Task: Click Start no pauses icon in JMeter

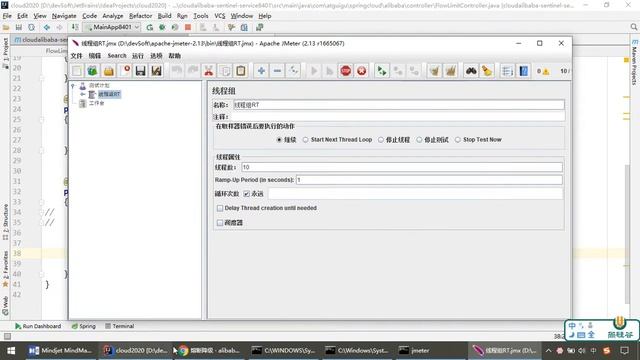Action: point(330,71)
